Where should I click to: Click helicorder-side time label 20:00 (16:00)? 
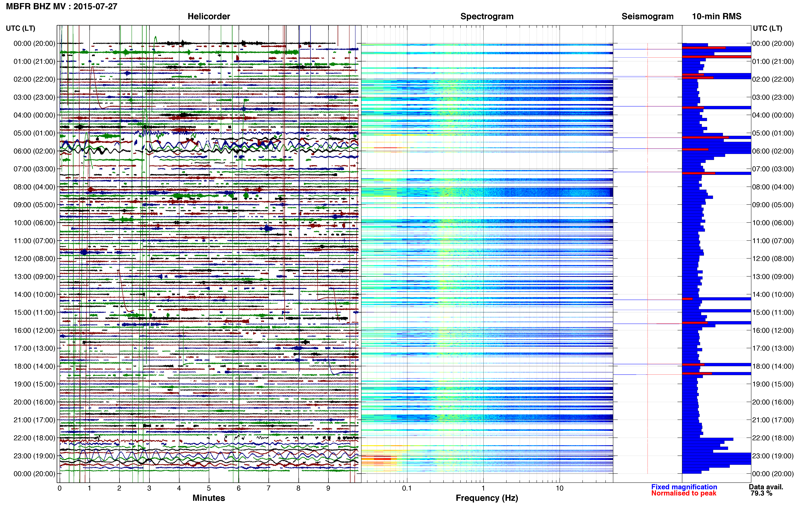pyautogui.click(x=34, y=402)
